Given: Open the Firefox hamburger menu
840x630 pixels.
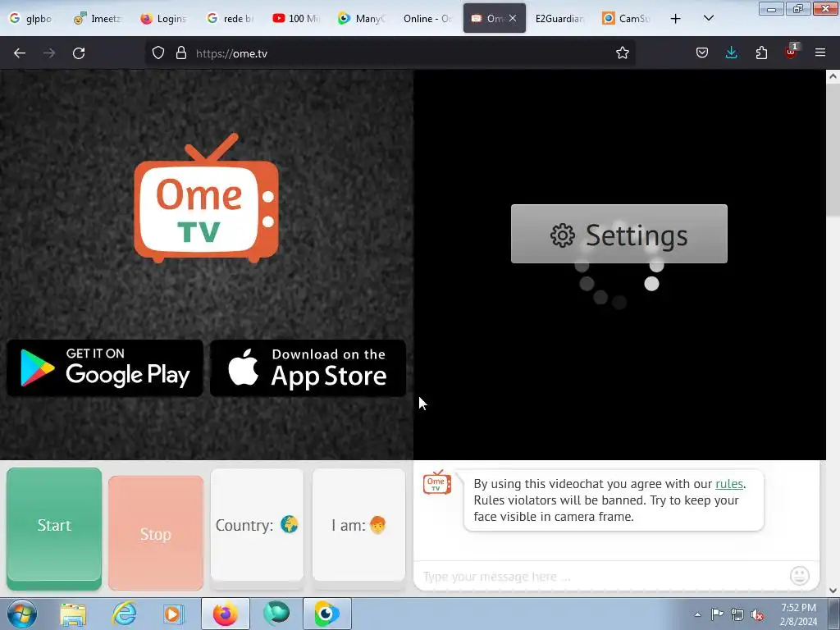Looking at the screenshot, I should [819, 52].
